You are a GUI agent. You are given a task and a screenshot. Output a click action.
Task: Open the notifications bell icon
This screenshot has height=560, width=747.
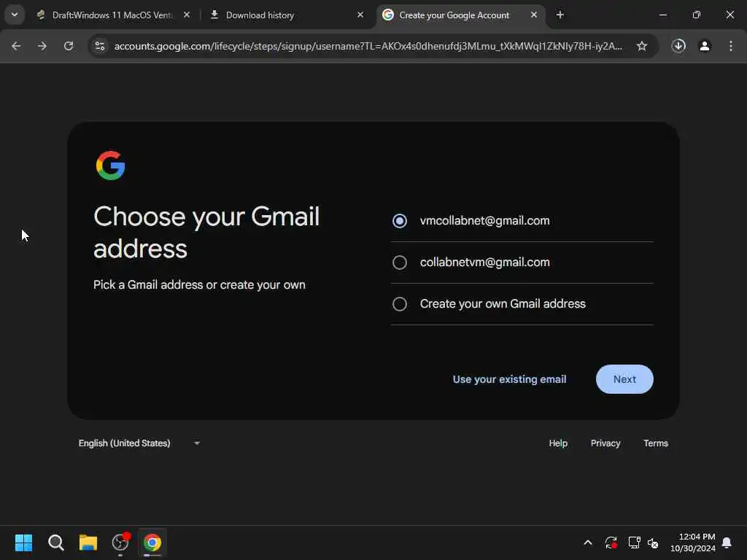727,542
